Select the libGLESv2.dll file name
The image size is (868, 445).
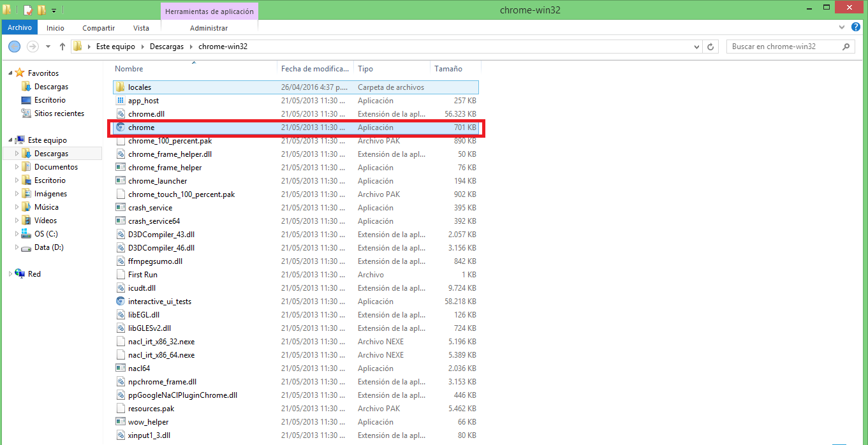pos(150,328)
